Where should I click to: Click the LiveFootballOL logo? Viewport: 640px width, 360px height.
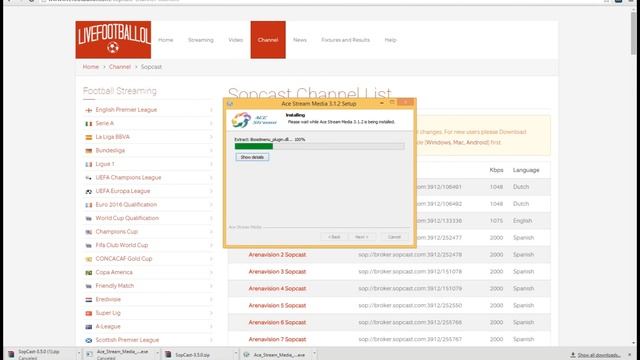[113, 40]
